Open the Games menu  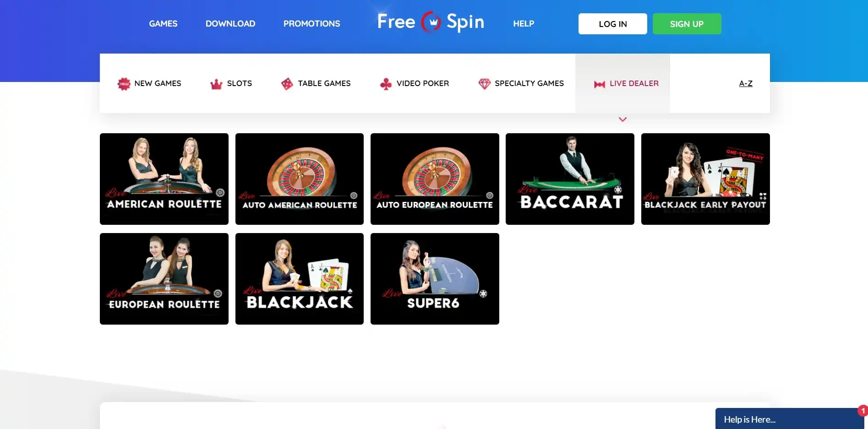coord(163,24)
